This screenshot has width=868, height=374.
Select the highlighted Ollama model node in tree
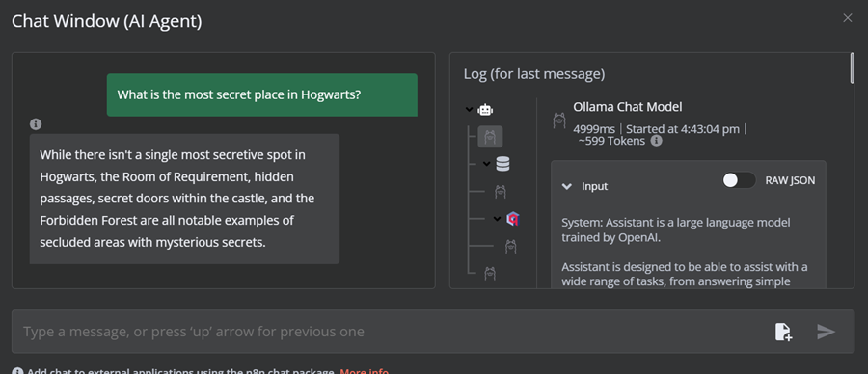(490, 137)
